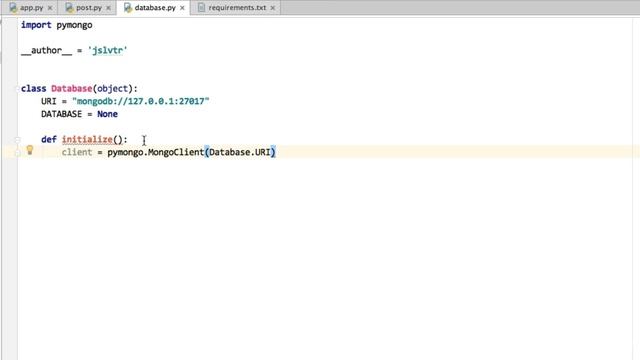This screenshot has height=360, width=640.
Task: Click the yellow lightbulb intention icon
Action: point(30,150)
